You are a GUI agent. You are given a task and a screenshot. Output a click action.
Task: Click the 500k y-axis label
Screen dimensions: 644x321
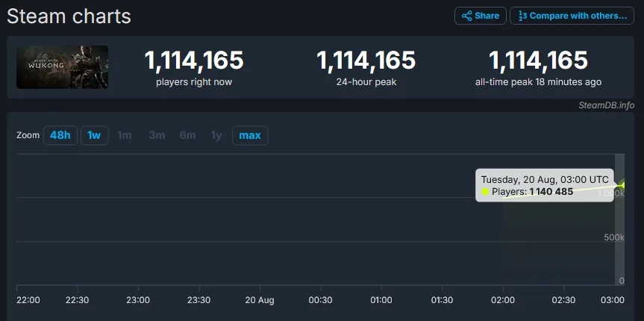(x=614, y=237)
